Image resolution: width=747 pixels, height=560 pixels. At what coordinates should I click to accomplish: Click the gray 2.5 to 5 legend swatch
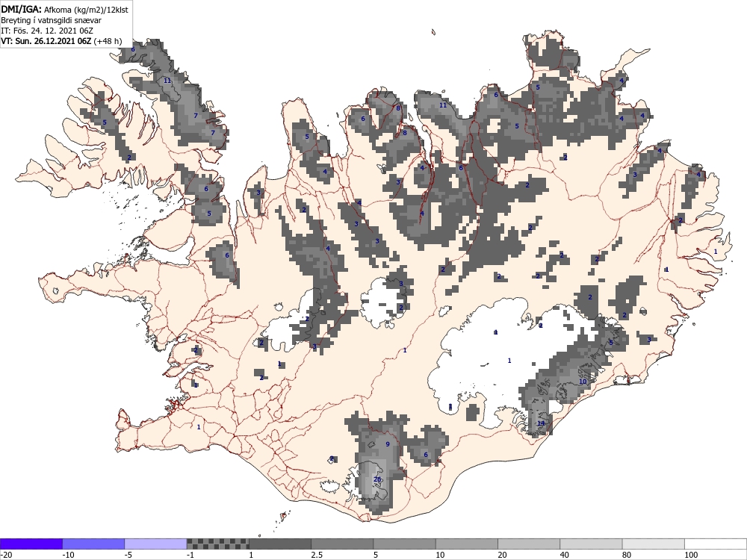click(343, 544)
